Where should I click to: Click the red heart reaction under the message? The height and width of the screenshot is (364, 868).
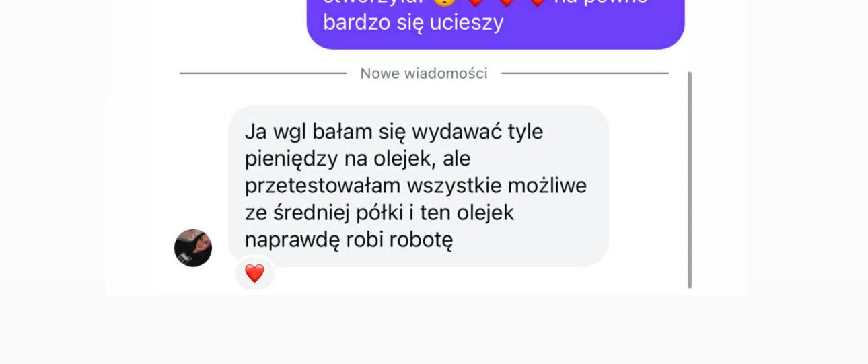point(254,274)
